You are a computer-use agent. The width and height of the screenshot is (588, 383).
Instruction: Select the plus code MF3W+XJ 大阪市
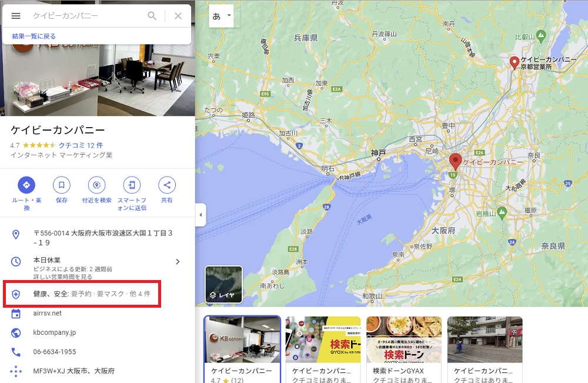point(74,371)
